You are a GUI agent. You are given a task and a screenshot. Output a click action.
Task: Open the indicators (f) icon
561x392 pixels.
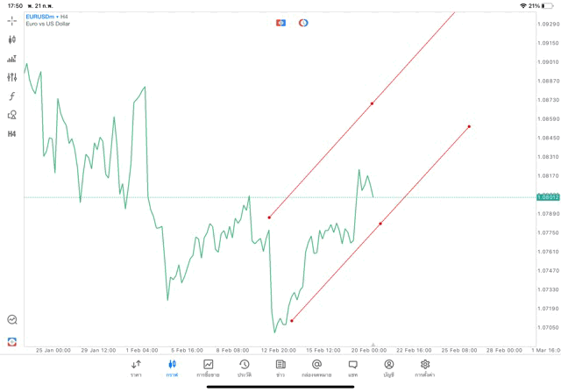[x=12, y=96]
